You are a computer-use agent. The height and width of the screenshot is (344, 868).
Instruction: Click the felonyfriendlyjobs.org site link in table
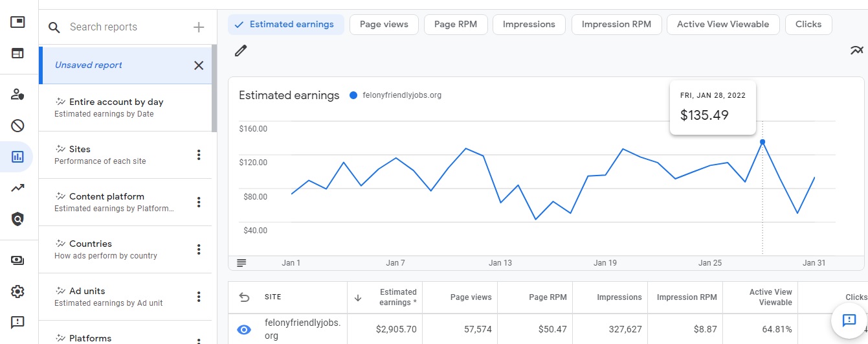pos(302,329)
